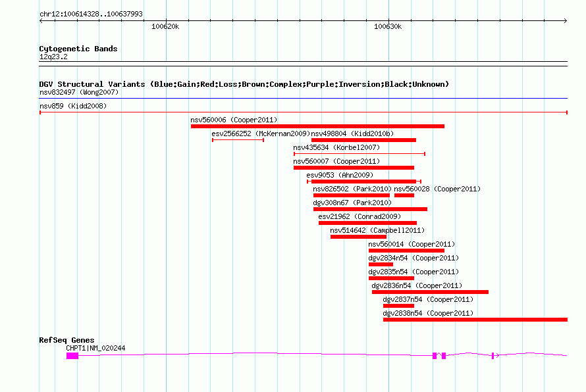Image resolution: width=586 pixels, height=392 pixels.
Task: Open dgv308n67 (Park2010) variant label
Action: pos(352,203)
